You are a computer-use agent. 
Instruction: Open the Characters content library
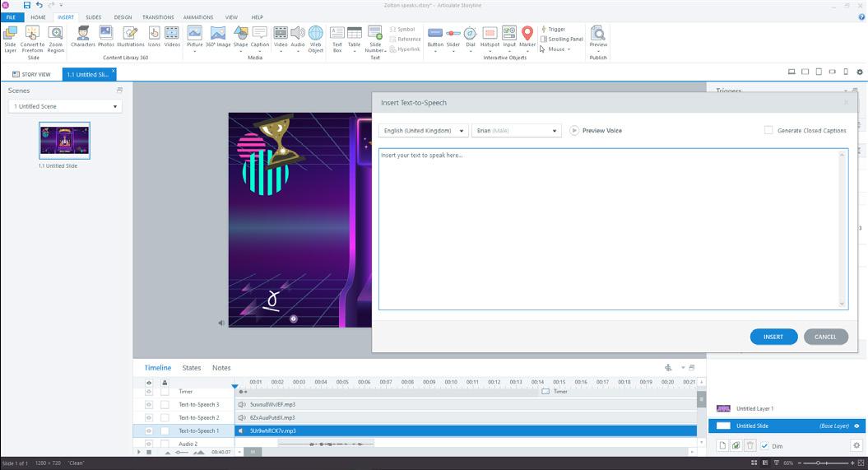(83, 36)
